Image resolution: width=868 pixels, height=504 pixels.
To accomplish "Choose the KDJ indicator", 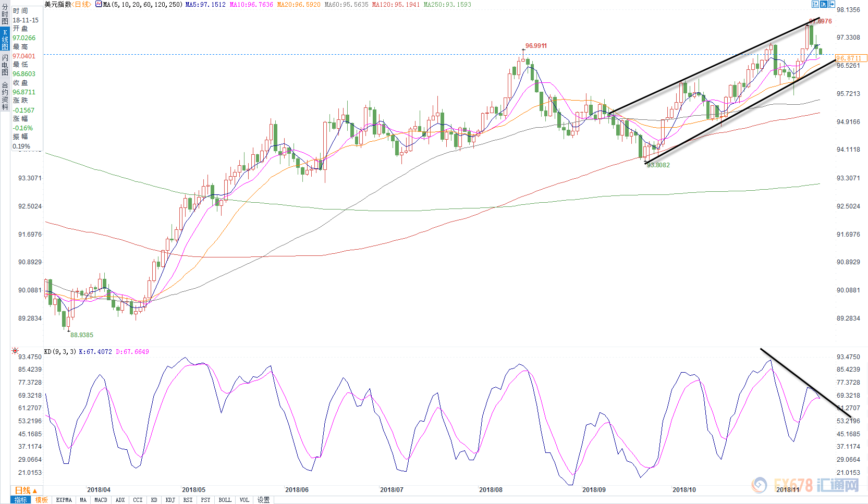I will point(170,500).
